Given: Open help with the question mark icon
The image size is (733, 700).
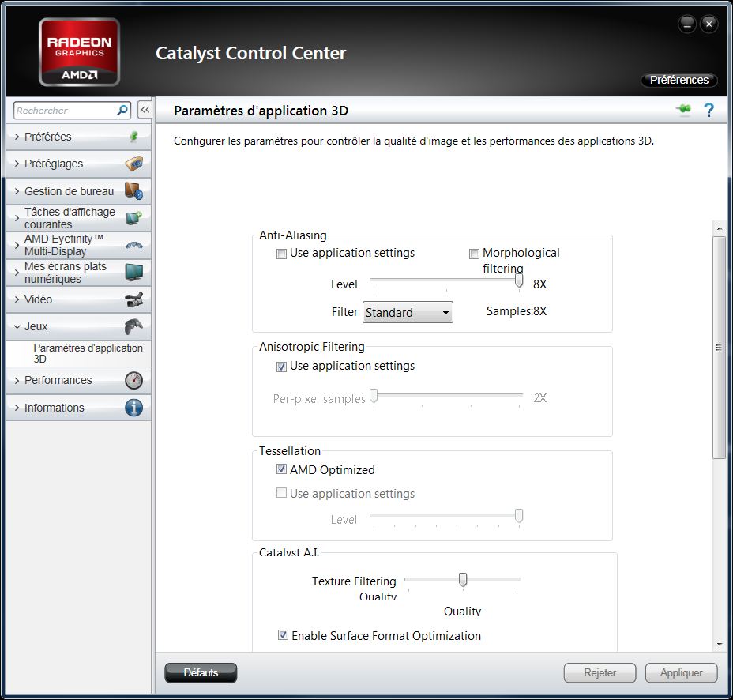Looking at the screenshot, I should (709, 110).
